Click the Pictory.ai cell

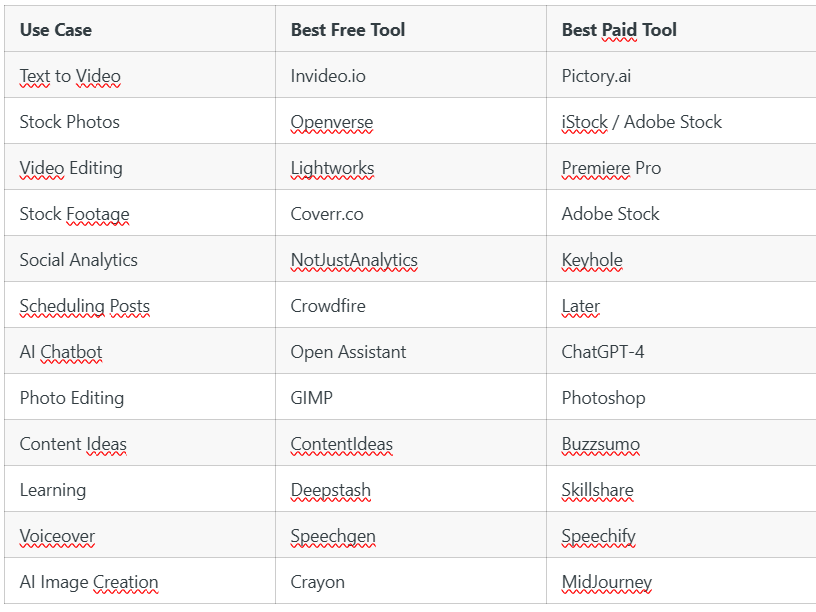681,75
